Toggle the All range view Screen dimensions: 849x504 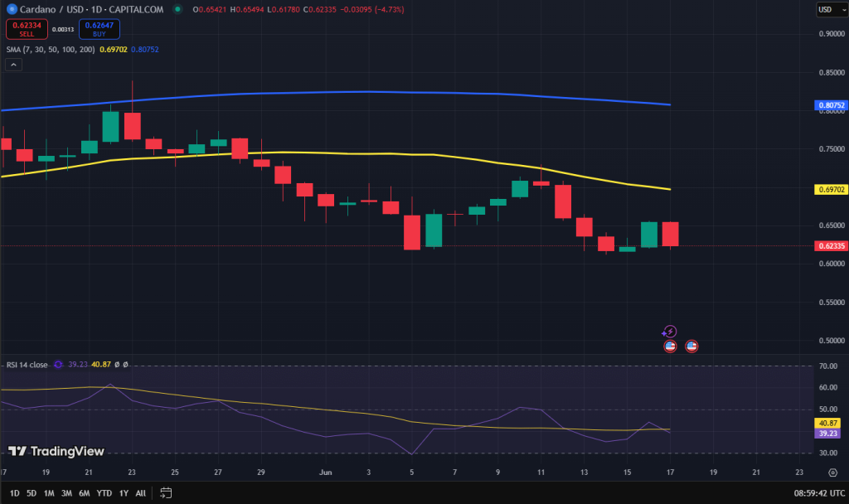[139, 492]
